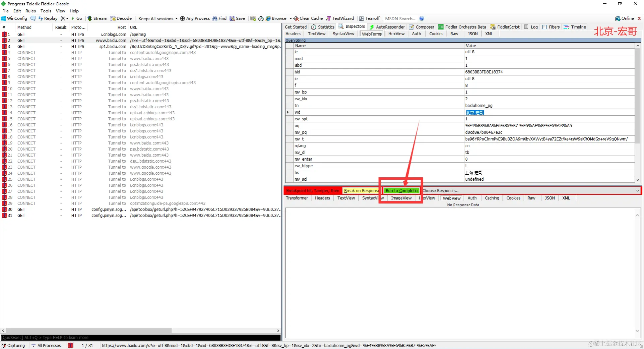Click the bs value cell in QueryString
The width and height of the screenshot is (644, 349).
click(x=549, y=173)
